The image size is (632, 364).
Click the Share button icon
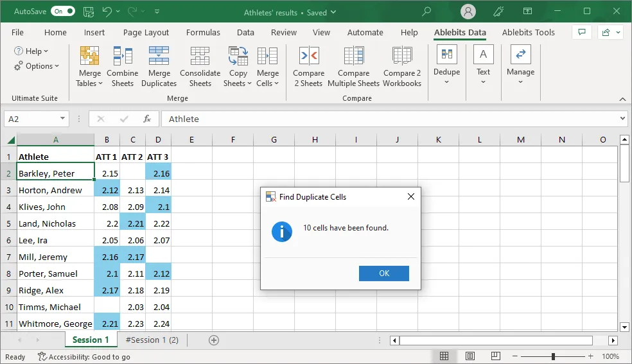click(x=606, y=32)
